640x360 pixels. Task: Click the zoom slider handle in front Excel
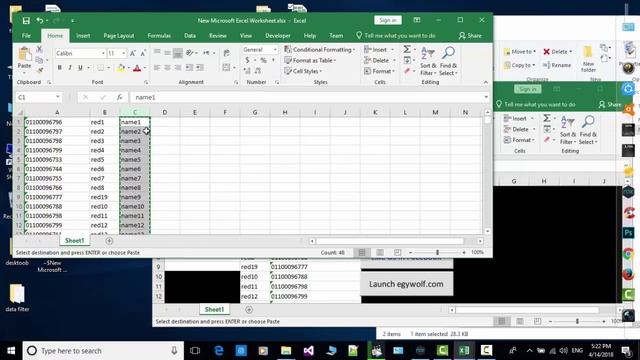coord(437,253)
